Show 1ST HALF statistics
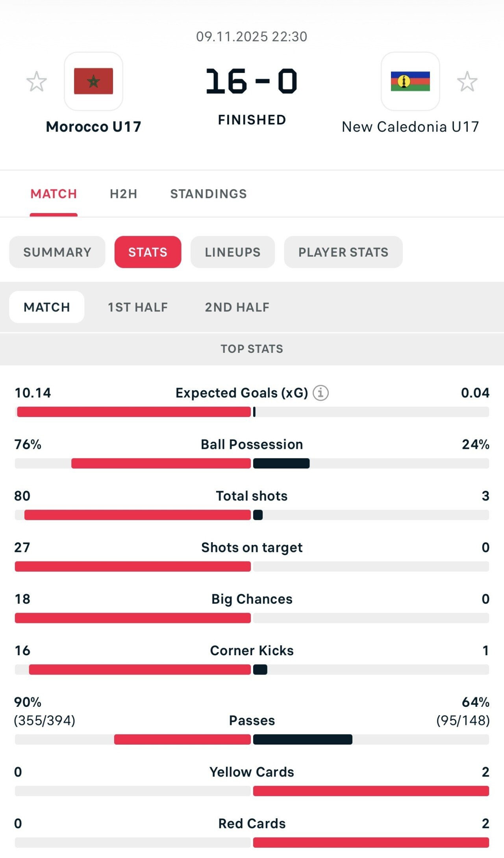 coord(138,307)
